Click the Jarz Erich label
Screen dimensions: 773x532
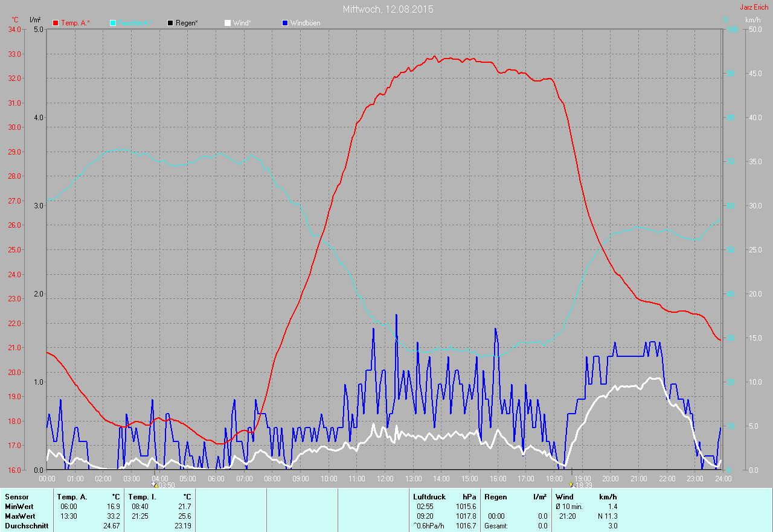[754, 7]
